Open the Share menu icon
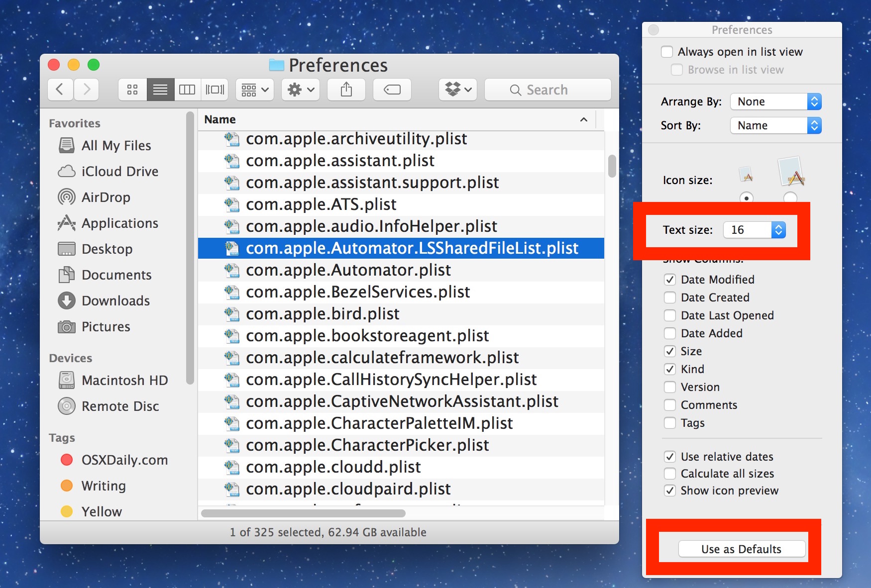The image size is (871, 588). pos(346,90)
